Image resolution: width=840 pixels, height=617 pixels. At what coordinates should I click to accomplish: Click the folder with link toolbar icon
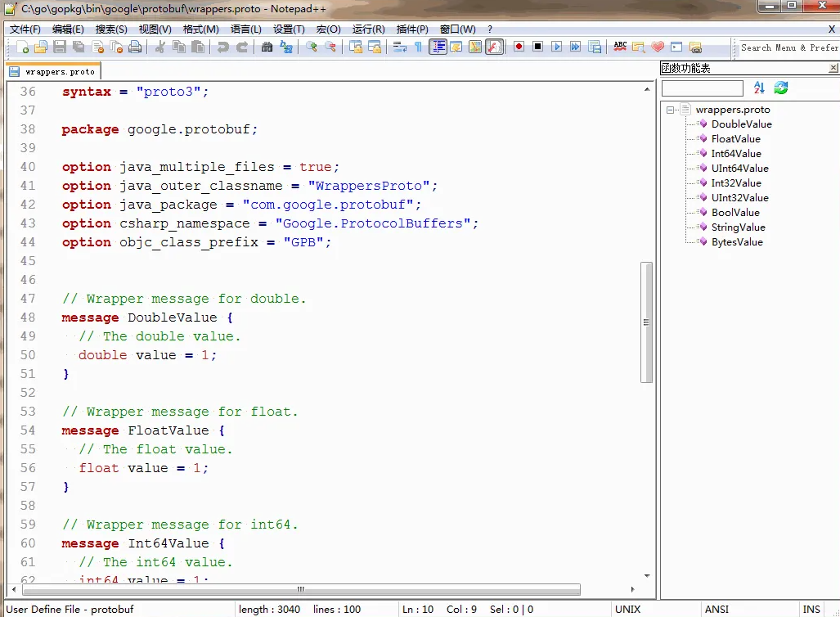tap(695, 47)
